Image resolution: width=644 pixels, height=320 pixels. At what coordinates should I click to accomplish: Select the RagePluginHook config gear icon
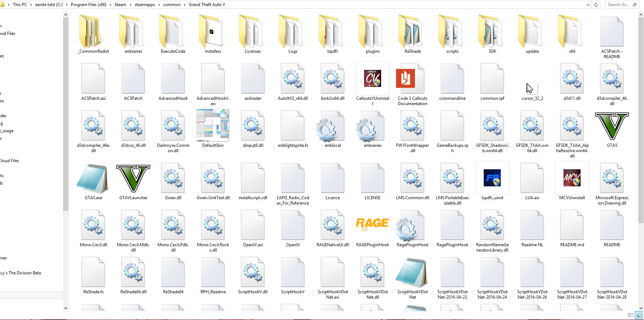click(x=410, y=225)
